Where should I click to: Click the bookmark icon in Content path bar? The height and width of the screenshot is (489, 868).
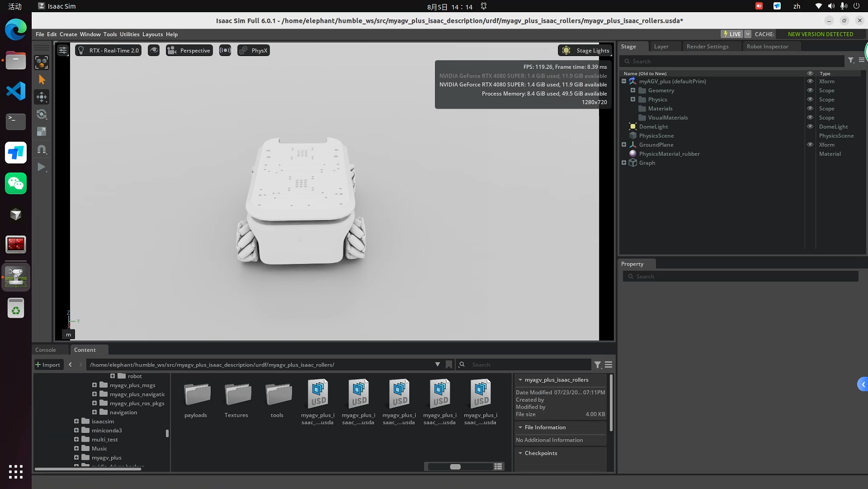point(449,365)
